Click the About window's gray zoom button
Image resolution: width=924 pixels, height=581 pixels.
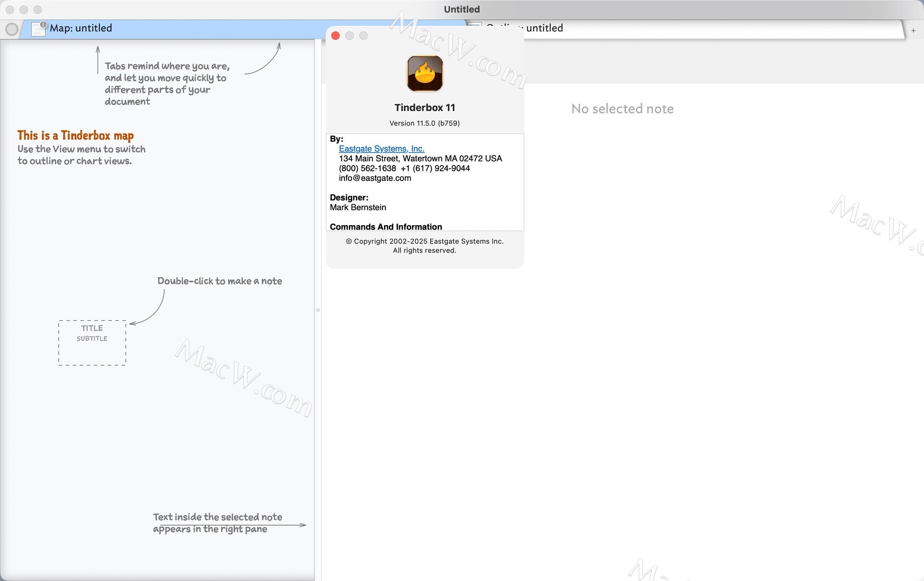[x=364, y=36]
